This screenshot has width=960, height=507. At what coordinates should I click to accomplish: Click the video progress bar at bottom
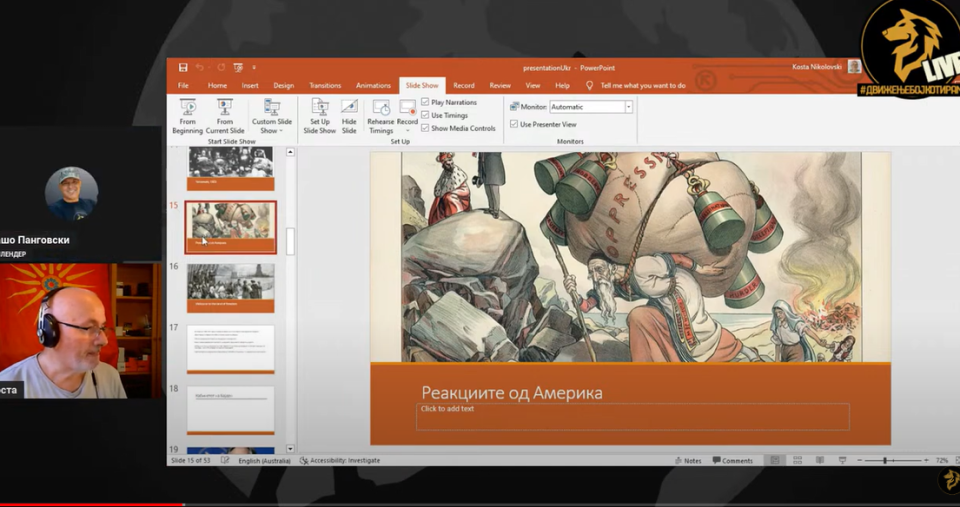tap(480, 505)
